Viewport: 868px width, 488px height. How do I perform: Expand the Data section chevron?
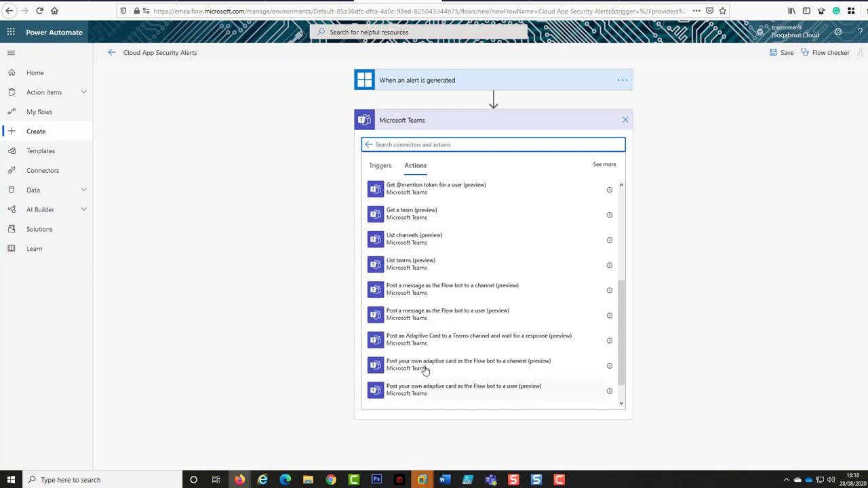pyautogui.click(x=83, y=190)
